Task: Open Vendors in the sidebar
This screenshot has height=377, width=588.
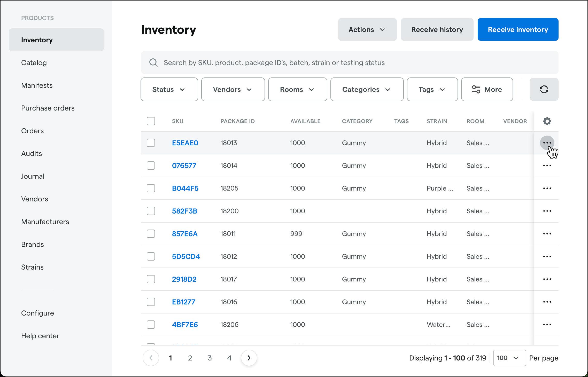Action: tap(35, 199)
